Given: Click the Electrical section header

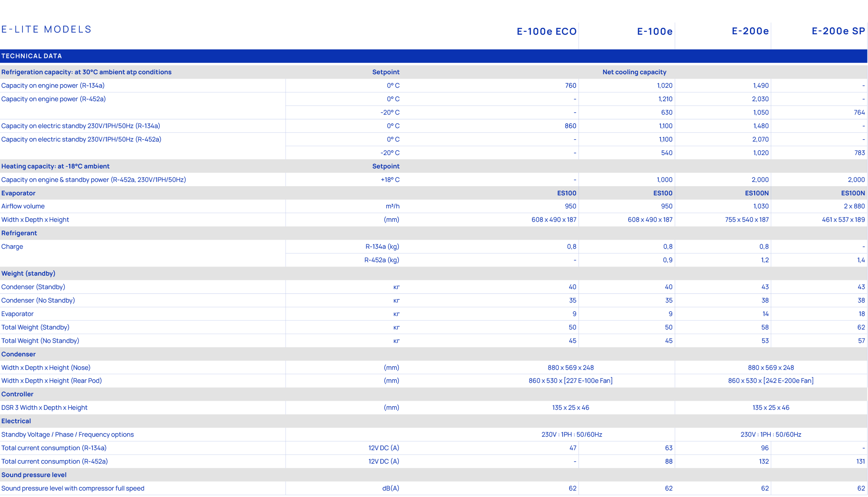Looking at the screenshot, I should point(16,421).
